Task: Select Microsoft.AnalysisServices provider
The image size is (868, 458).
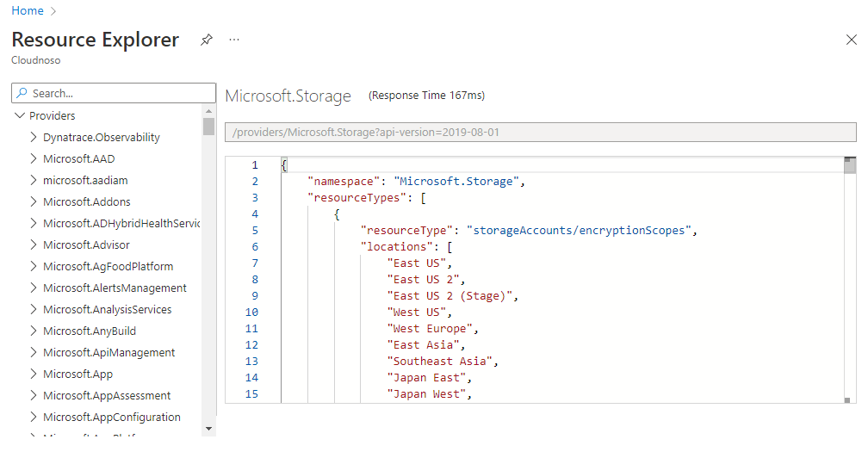Action: (107, 309)
